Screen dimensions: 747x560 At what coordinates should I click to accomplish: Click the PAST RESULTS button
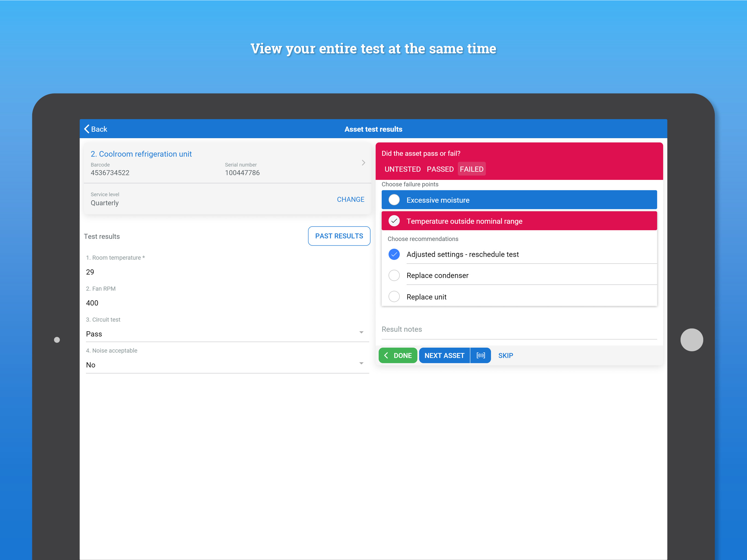(x=339, y=236)
